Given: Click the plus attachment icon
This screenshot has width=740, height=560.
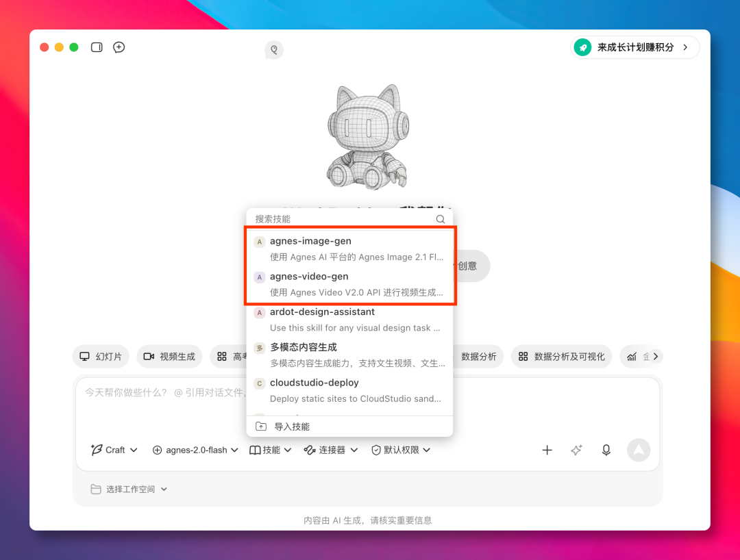Looking at the screenshot, I should tap(547, 450).
